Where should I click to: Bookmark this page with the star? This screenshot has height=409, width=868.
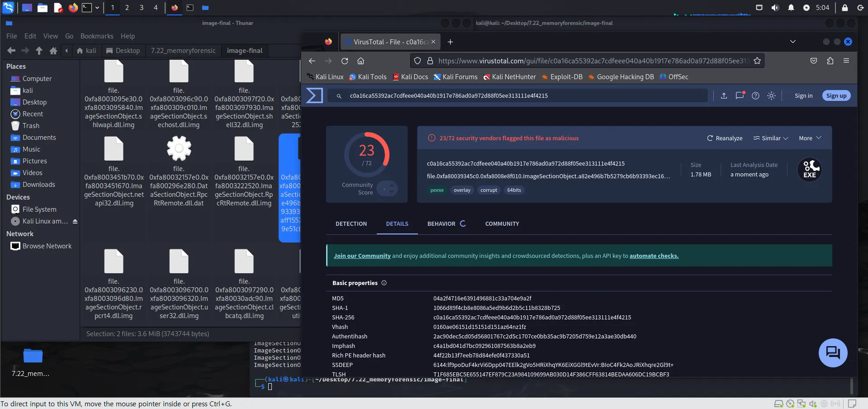coord(757,61)
